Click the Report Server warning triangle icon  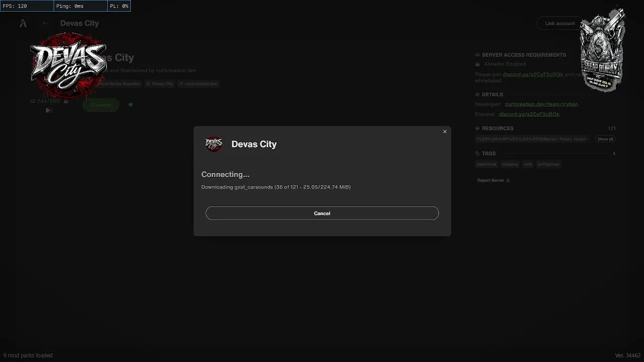pyautogui.click(x=508, y=180)
